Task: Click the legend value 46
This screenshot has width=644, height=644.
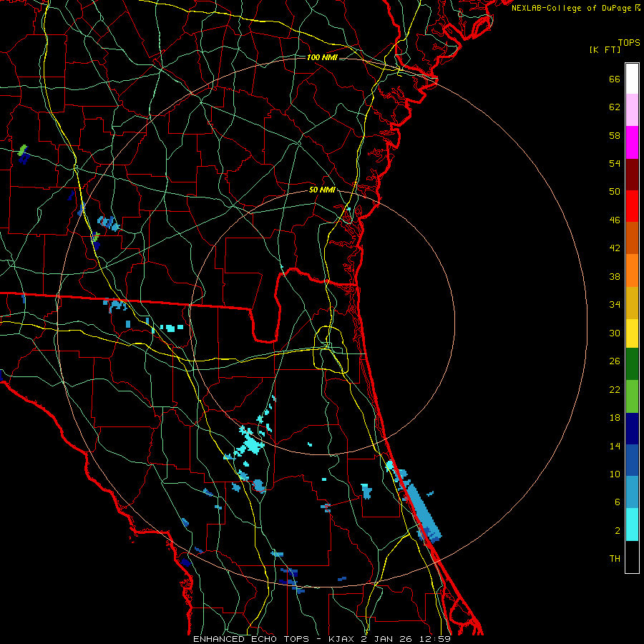Action: (x=615, y=220)
